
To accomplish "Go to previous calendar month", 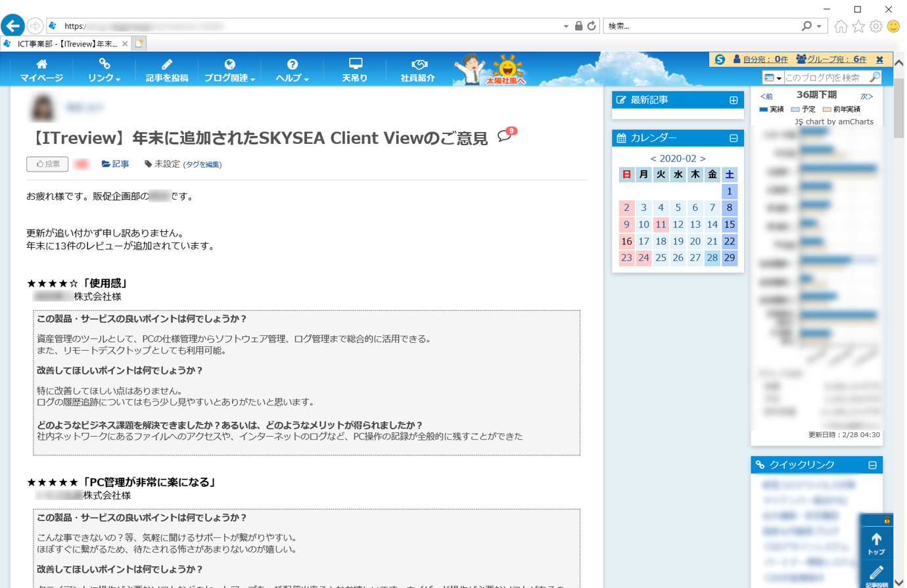I will click(x=653, y=158).
